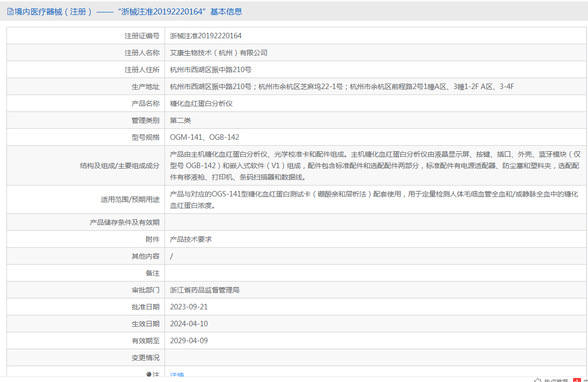The height and width of the screenshot is (382, 588).
Task: Click the 变更情况 row label
Action: tap(146, 358)
